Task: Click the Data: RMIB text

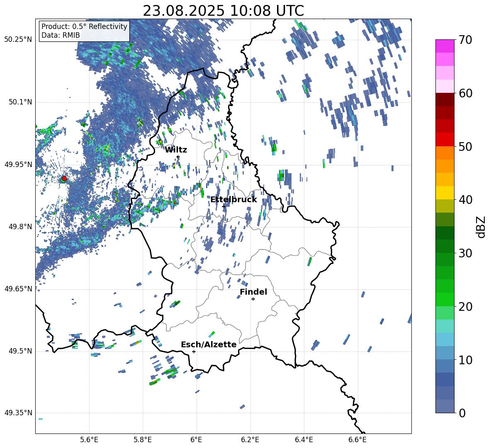Action: 61,35
